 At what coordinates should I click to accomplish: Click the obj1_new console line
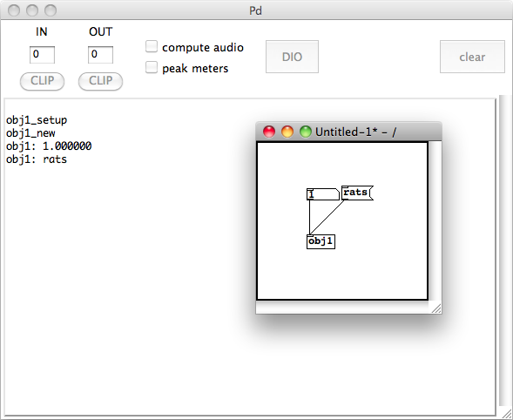(x=30, y=133)
